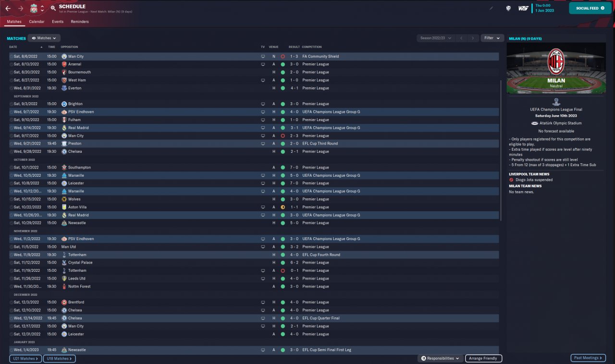Open the Filter dropdown
The height and width of the screenshot is (364, 615).
pyautogui.click(x=492, y=38)
